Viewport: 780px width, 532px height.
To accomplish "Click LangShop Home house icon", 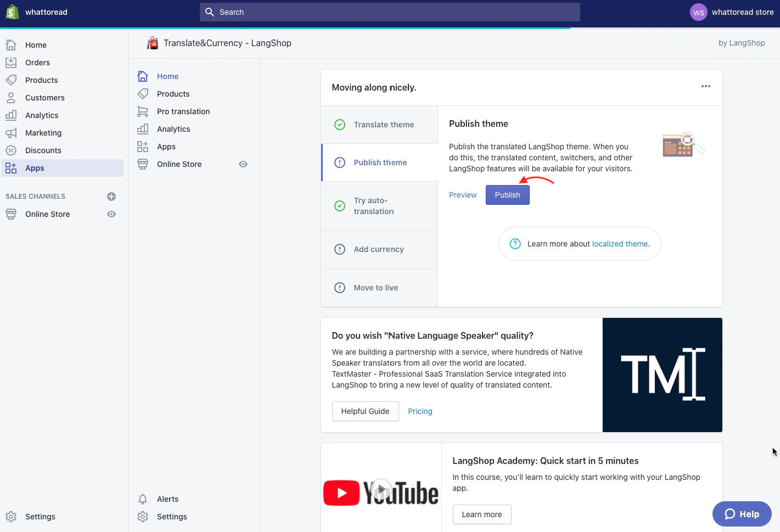I will 143,76.
